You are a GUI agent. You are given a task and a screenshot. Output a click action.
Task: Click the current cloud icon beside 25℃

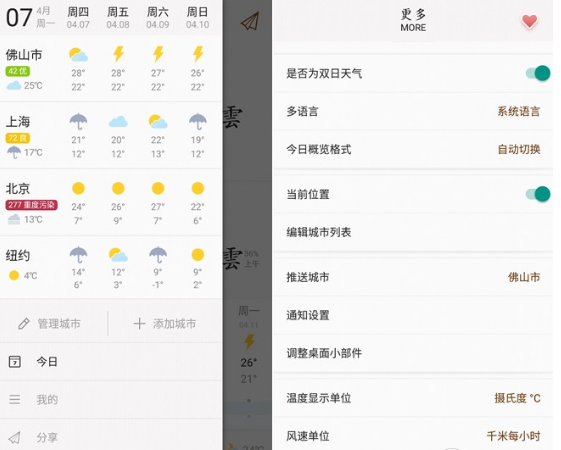(14, 85)
